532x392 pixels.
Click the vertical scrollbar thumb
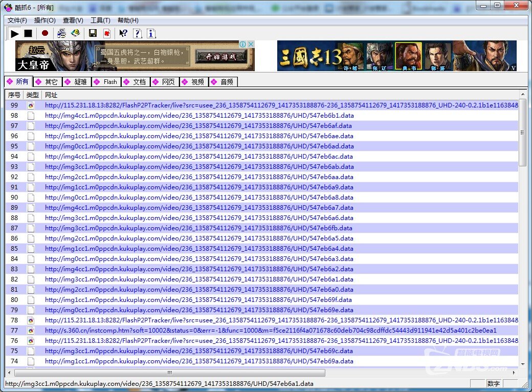tap(522, 133)
